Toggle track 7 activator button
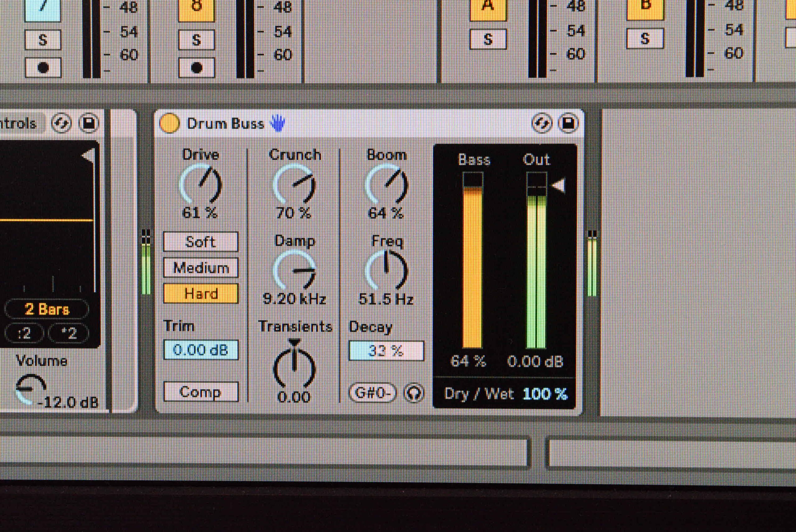 (x=43, y=10)
